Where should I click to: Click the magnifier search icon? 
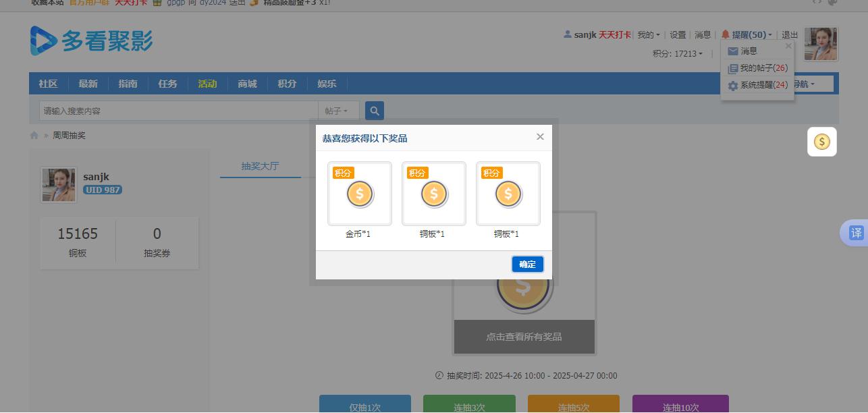point(374,110)
